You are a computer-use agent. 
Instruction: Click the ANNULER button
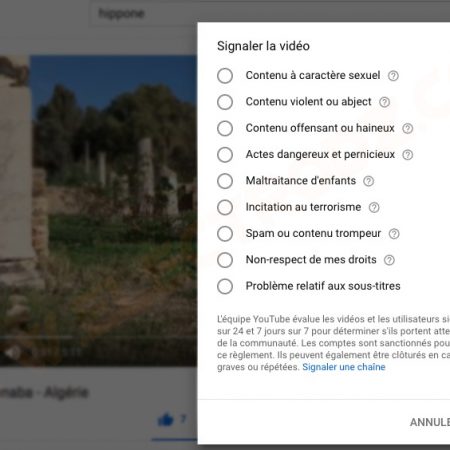430,422
